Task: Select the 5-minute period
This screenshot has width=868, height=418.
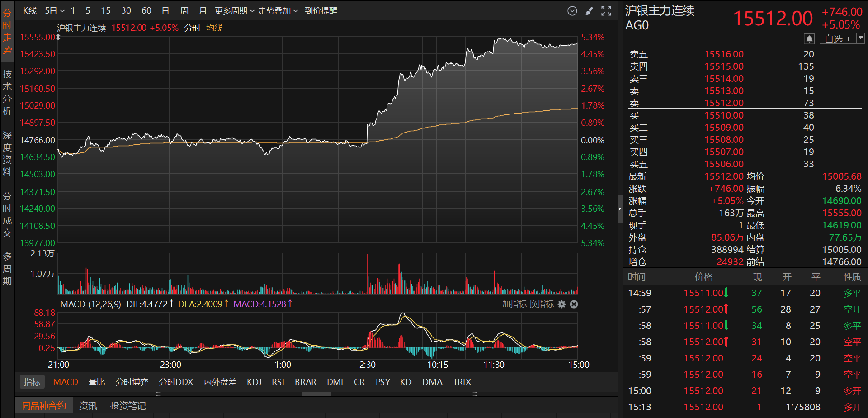Action: click(x=88, y=11)
